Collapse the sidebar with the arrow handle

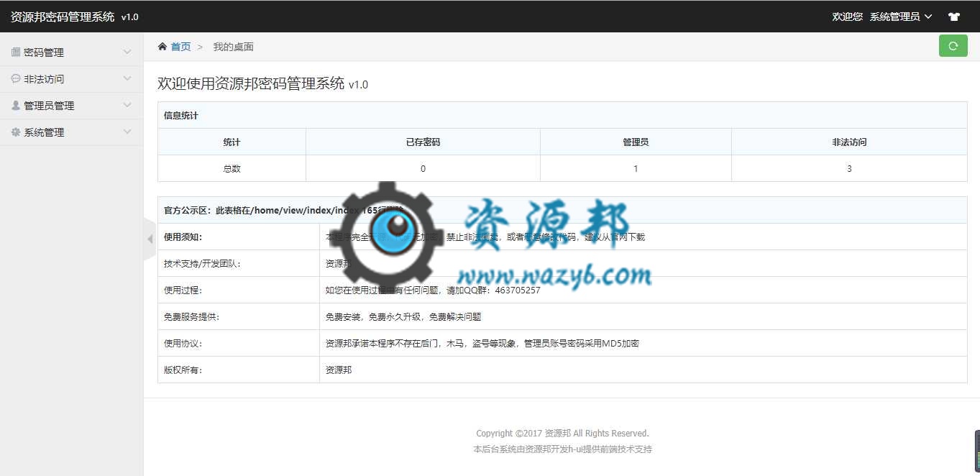pos(150,239)
